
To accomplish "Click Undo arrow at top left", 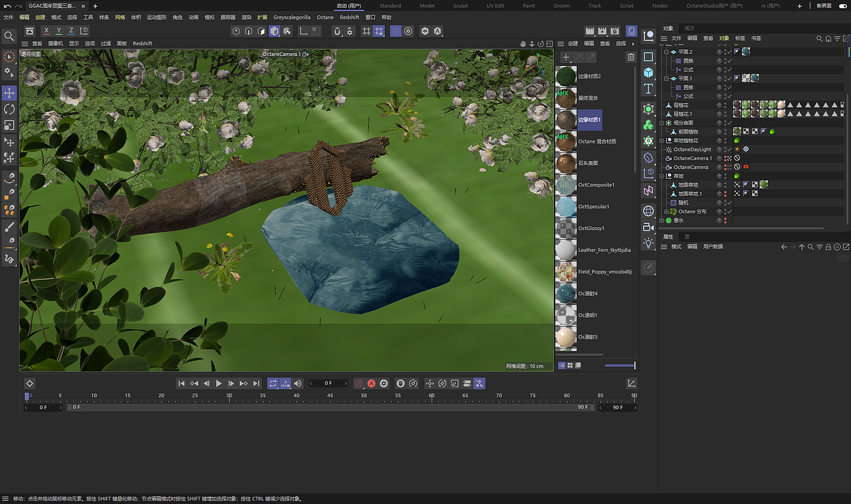I will point(7,6).
